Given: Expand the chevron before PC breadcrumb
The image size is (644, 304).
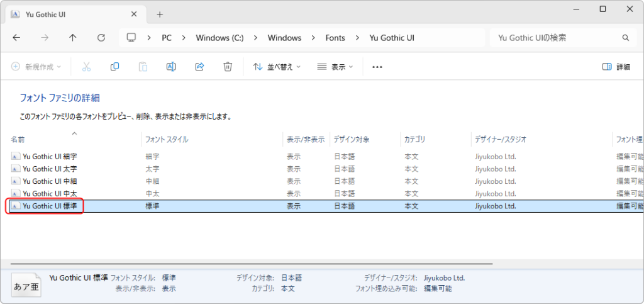Looking at the screenshot, I should pyautogui.click(x=149, y=38).
